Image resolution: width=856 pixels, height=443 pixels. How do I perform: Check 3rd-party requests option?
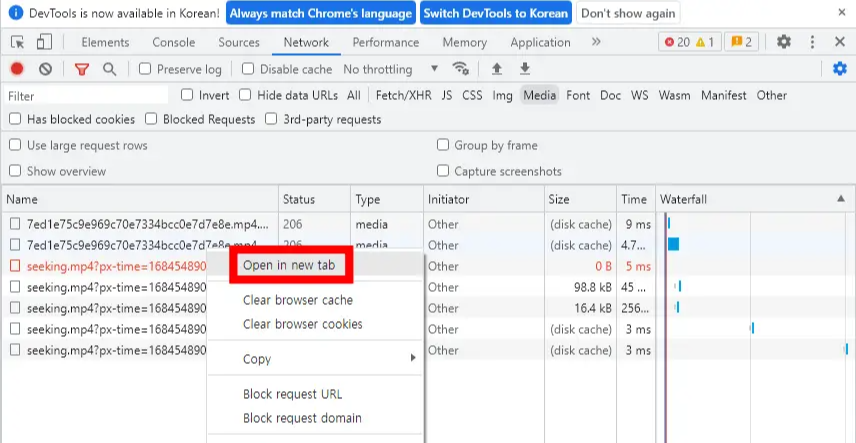point(271,119)
